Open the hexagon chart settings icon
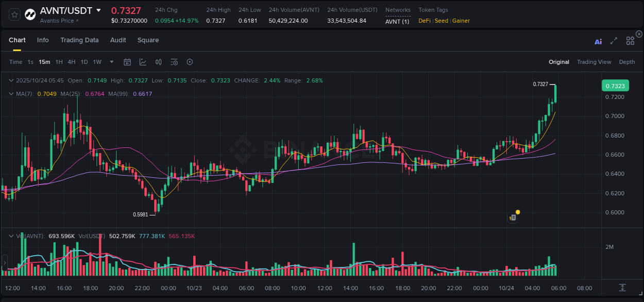This screenshot has height=302, width=644. [x=190, y=61]
